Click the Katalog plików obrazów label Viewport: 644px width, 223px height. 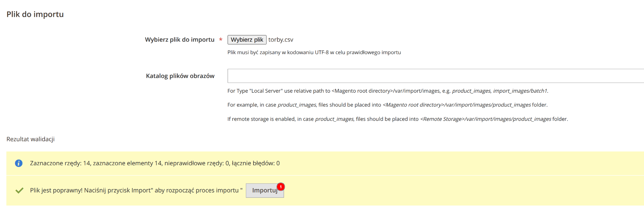180,76
